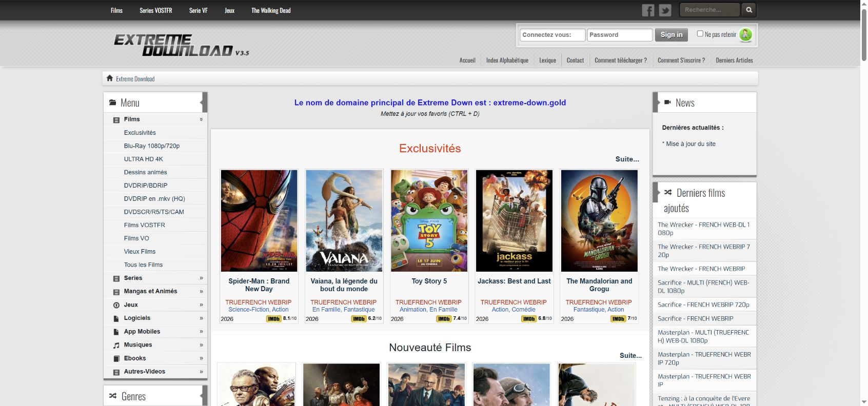Viewport: 868px width, 406px height.
Task: Click the file icon beside App Mobiles
Action: [x=116, y=332]
